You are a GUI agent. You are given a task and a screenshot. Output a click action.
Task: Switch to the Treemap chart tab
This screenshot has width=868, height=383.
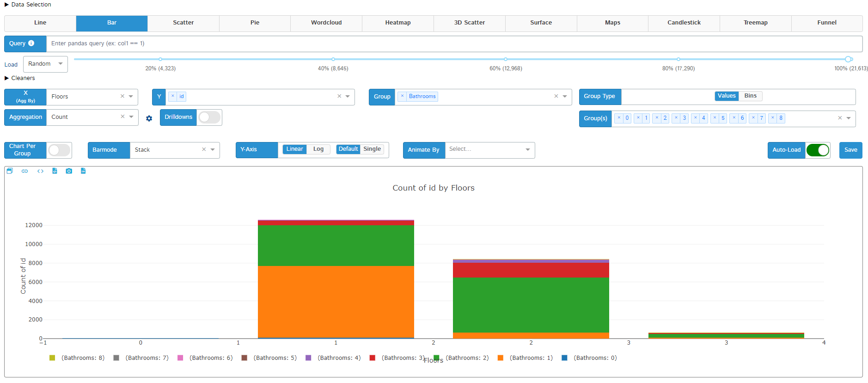tap(756, 23)
